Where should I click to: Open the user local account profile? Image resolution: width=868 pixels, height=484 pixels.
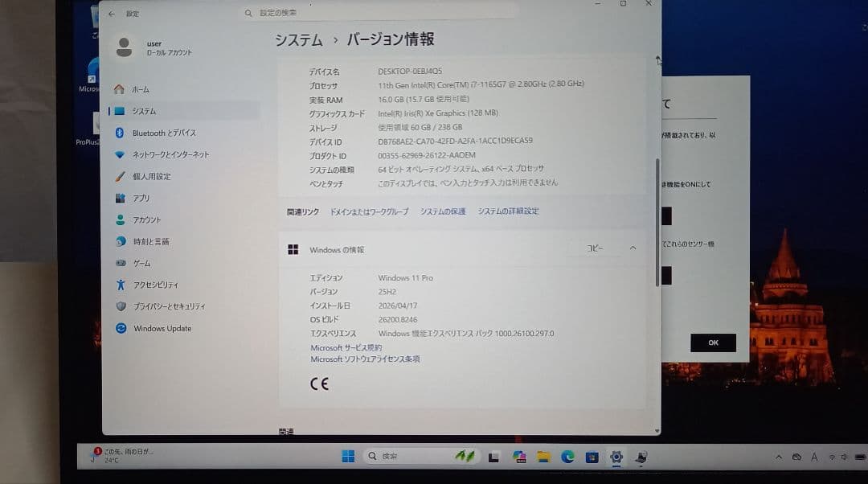[x=154, y=47]
